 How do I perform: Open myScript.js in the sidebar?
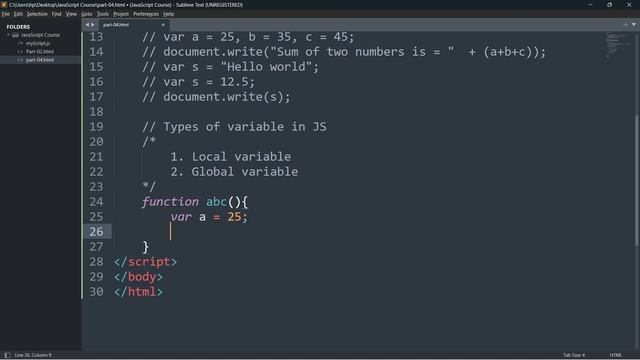(x=38, y=43)
